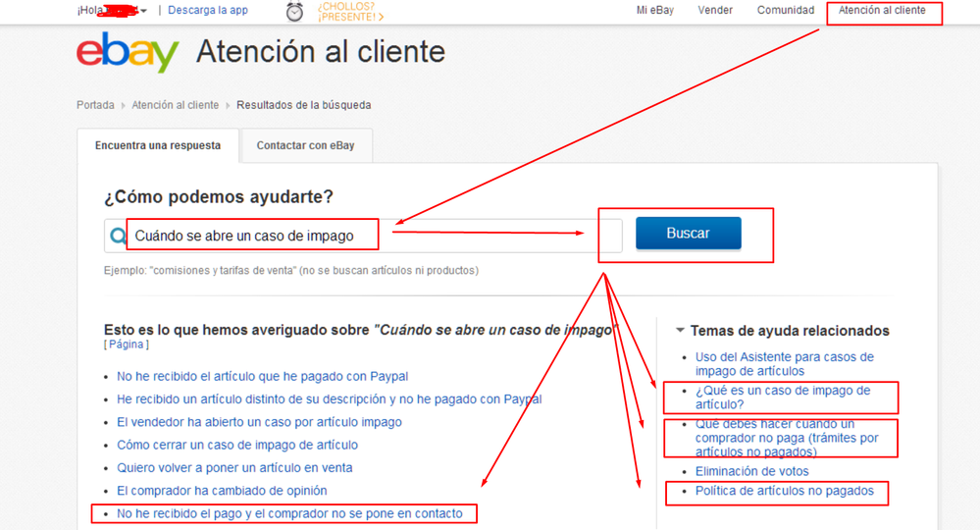Open ¿Qué es un caso de impago de artículo?
Screen dimensions: 980x530
pyautogui.click(x=783, y=397)
